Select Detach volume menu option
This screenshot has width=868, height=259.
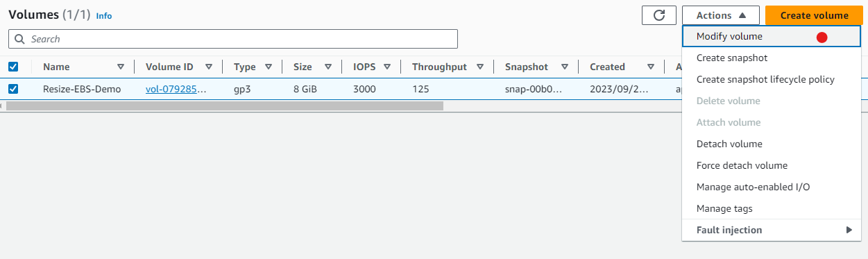point(772,144)
